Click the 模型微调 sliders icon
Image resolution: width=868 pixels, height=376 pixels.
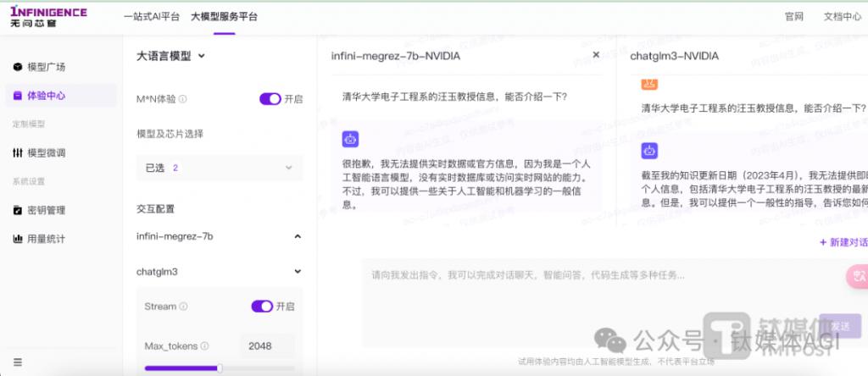[x=18, y=152]
